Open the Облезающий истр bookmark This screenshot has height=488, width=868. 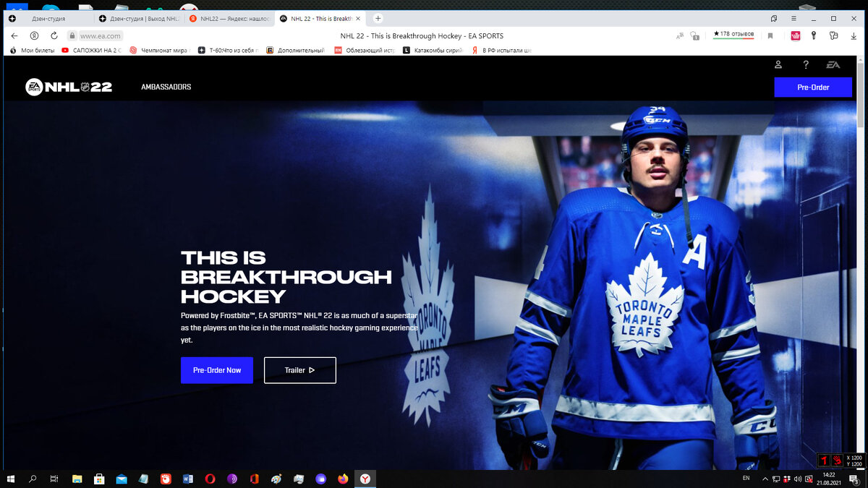tap(364, 51)
